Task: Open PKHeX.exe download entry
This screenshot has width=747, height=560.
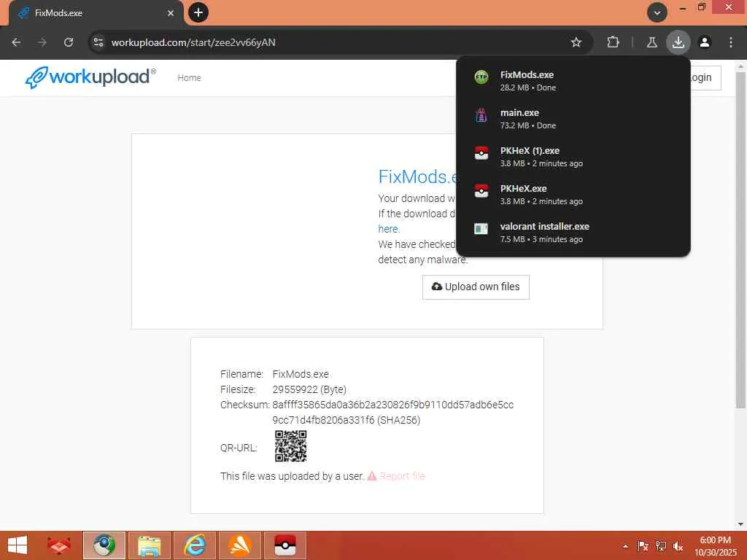Action: [573, 195]
